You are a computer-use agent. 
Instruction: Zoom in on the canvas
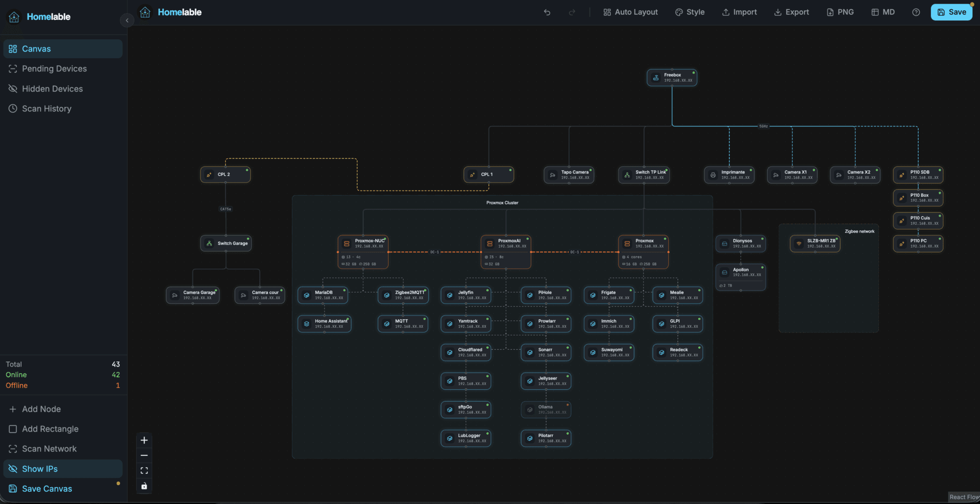(x=144, y=440)
